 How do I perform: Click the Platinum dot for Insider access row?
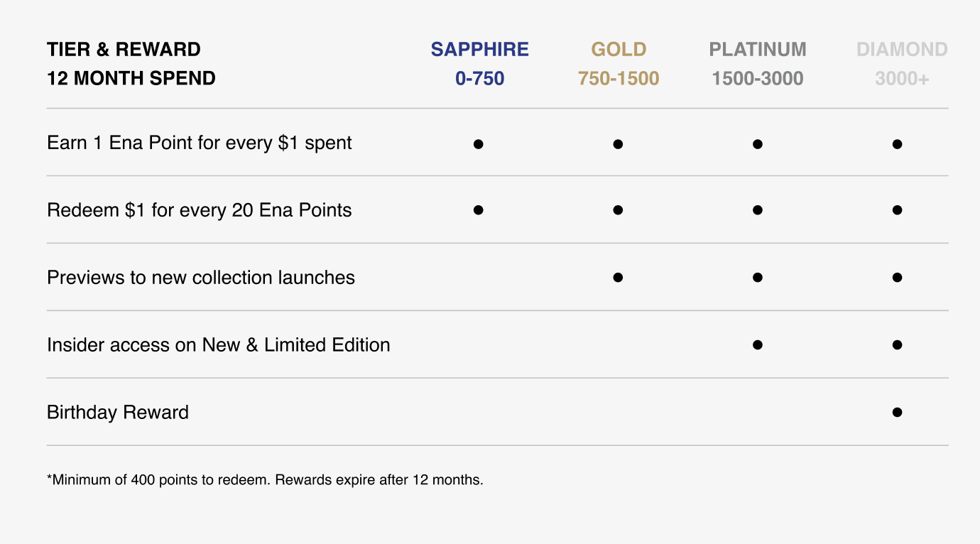tap(758, 345)
